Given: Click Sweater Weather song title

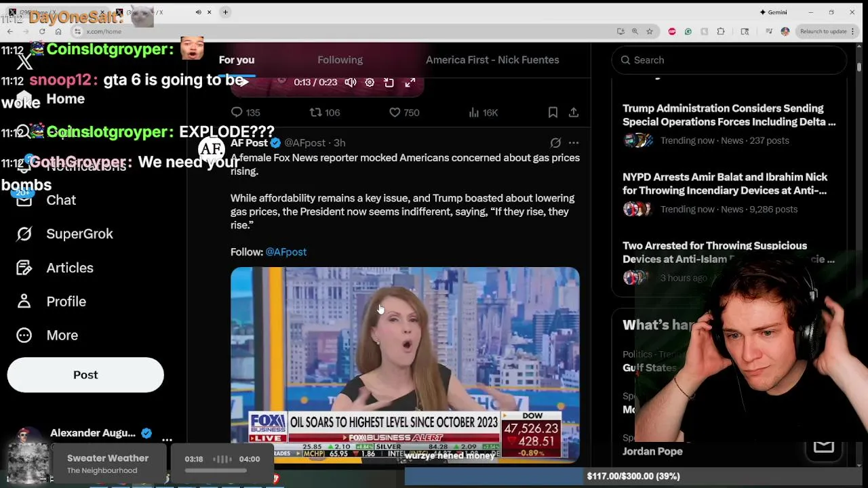Looking at the screenshot, I should 108,458.
